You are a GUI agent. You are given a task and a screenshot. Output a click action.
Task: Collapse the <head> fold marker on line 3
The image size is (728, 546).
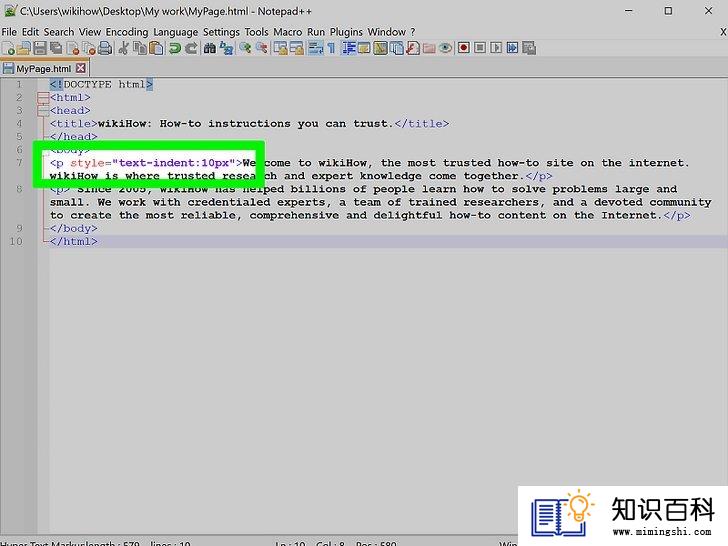pos(43,110)
